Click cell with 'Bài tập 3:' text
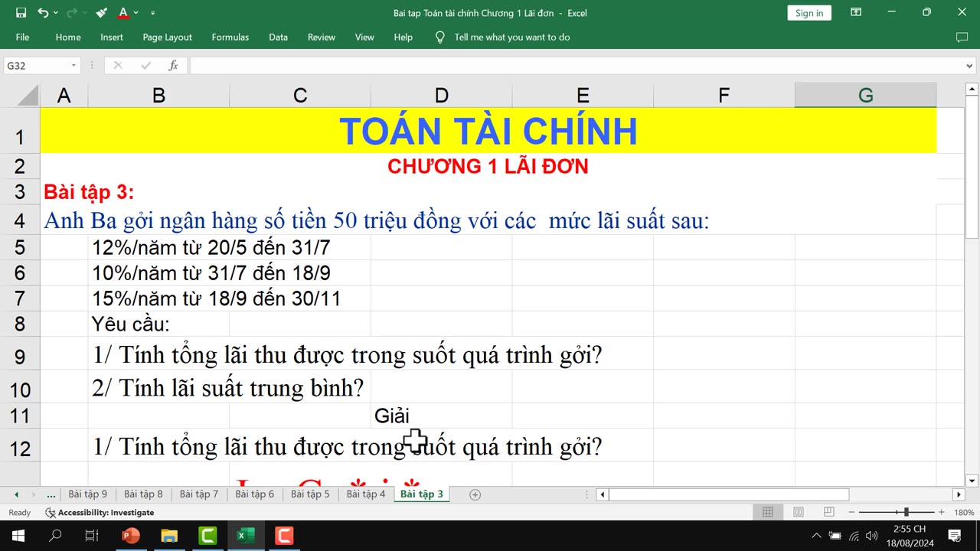The height and width of the screenshot is (551, 980). point(89,191)
